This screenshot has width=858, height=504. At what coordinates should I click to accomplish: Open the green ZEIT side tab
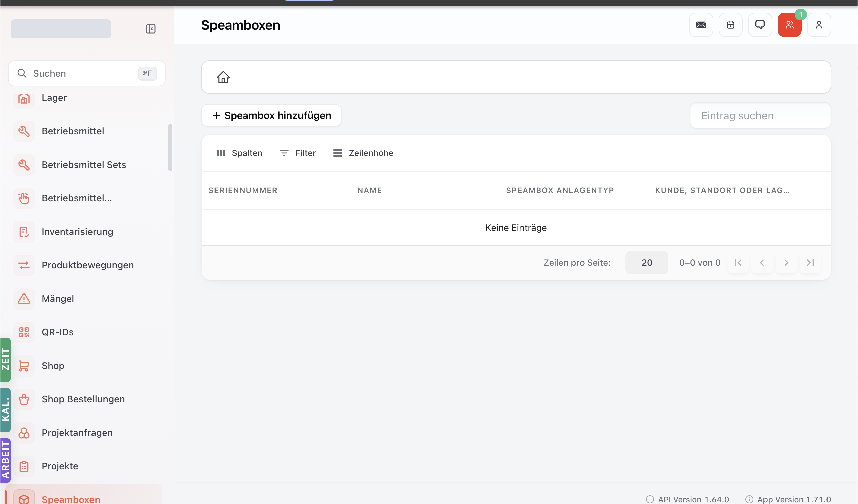[5, 360]
